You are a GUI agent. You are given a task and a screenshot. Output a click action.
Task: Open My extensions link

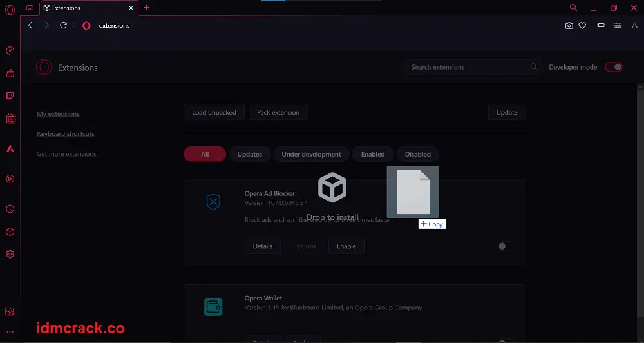(59, 113)
